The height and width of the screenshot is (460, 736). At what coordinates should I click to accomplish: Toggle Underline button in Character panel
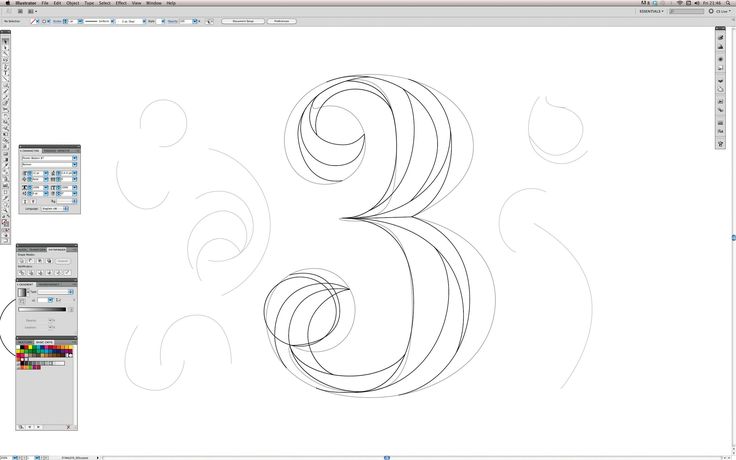pyautogui.click(x=25, y=201)
